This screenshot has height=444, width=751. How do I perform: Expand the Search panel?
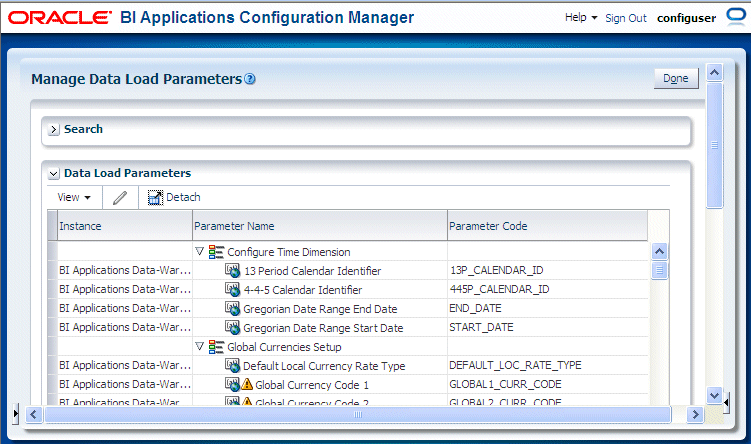[54, 129]
